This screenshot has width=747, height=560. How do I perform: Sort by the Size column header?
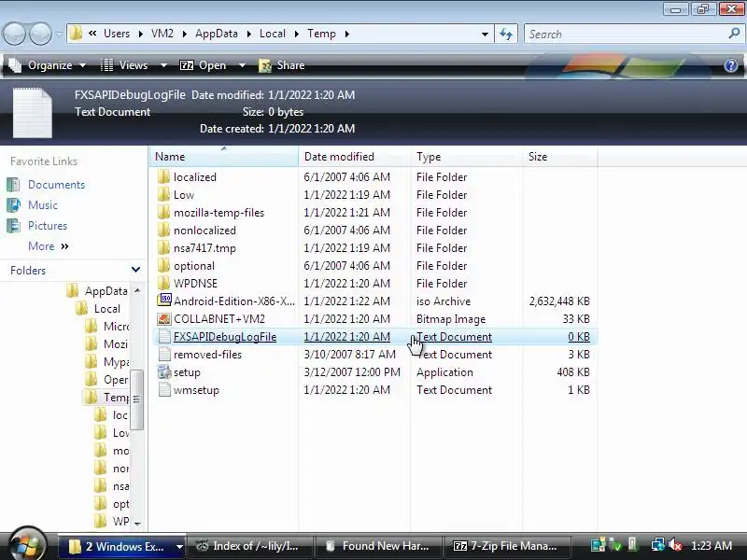click(x=559, y=157)
